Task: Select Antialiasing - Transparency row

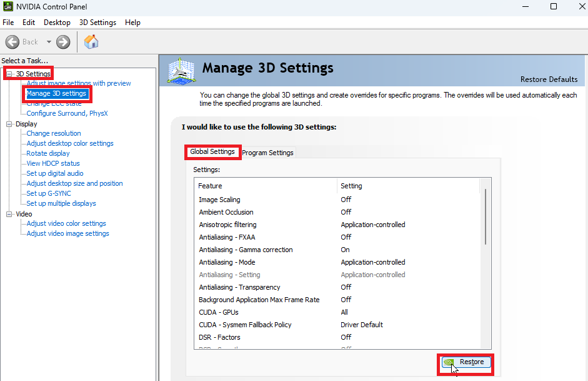Action: [337, 287]
